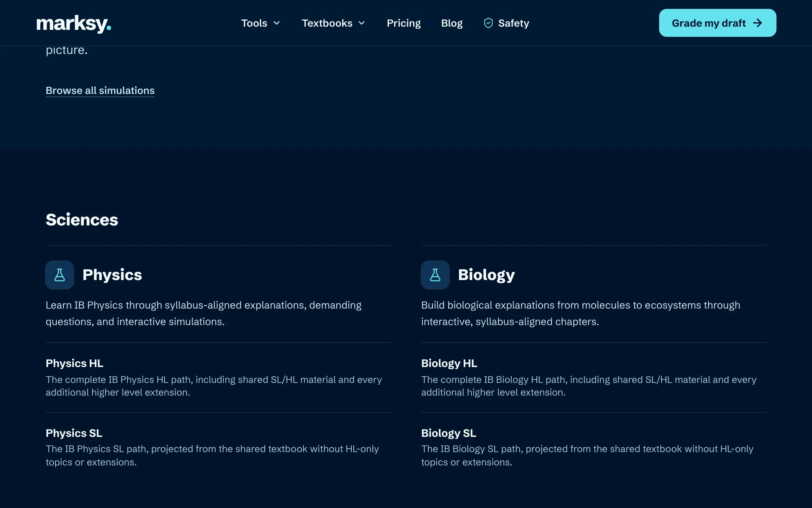
Task: Click 'The IB Physics SL path' description
Action: [212, 456]
